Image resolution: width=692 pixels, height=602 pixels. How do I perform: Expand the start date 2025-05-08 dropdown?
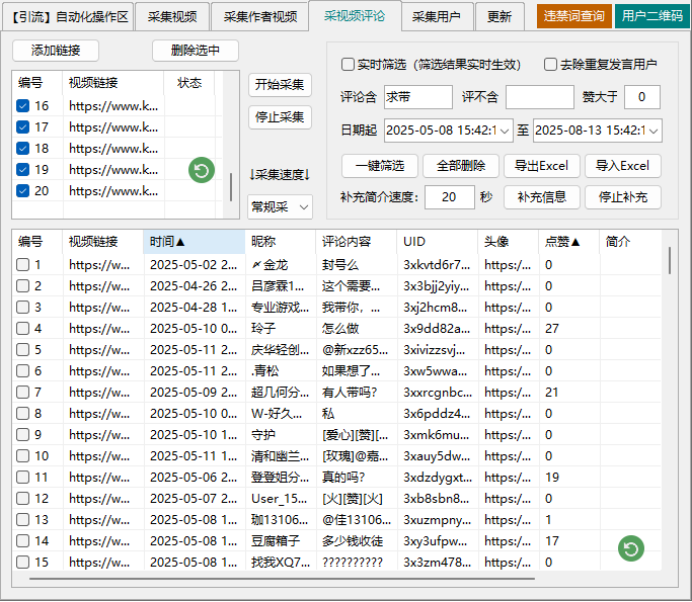tap(504, 131)
